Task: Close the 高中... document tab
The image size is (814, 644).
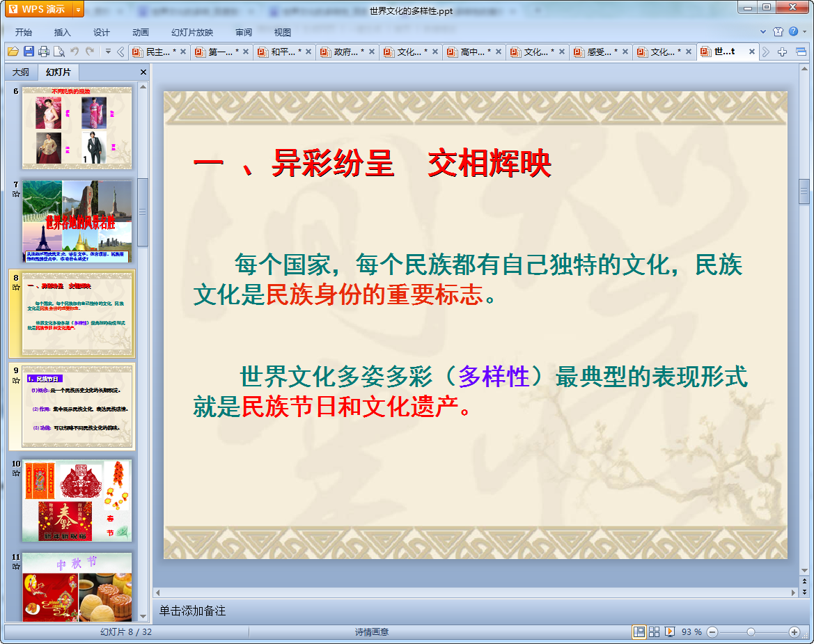Action: click(x=499, y=52)
